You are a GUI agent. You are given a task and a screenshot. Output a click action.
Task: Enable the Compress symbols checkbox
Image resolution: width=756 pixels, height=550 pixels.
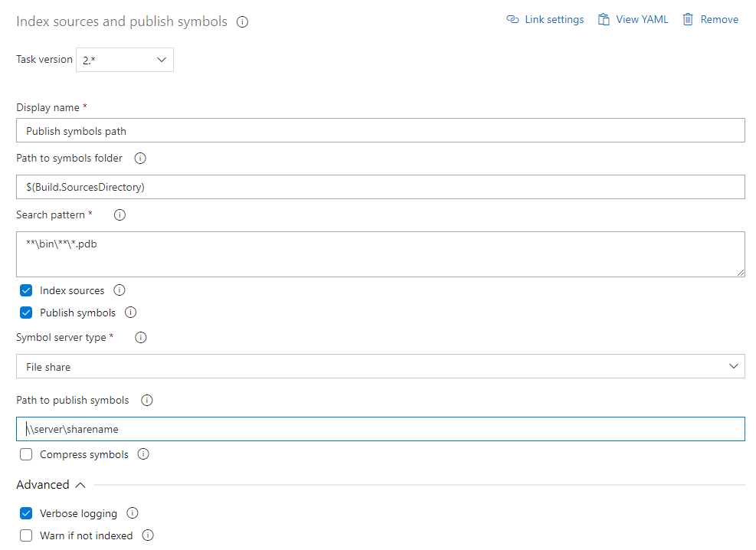coord(26,454)
